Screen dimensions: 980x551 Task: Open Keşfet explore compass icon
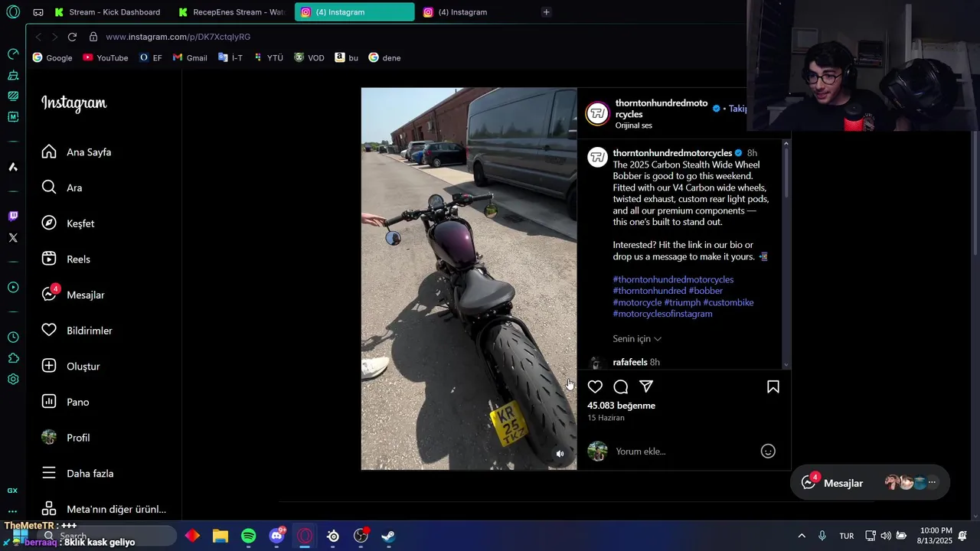[x=49, y=223]
